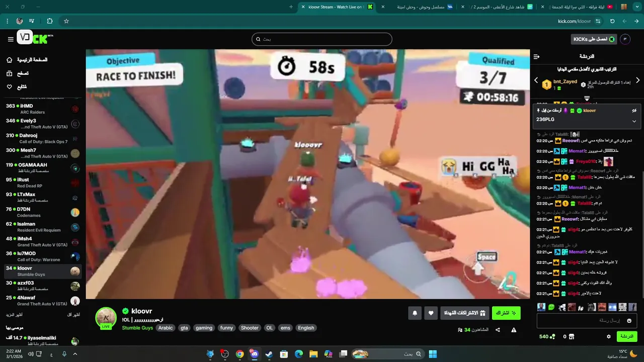
Task: Report the stream with warning icon
Action: [514, 330]
